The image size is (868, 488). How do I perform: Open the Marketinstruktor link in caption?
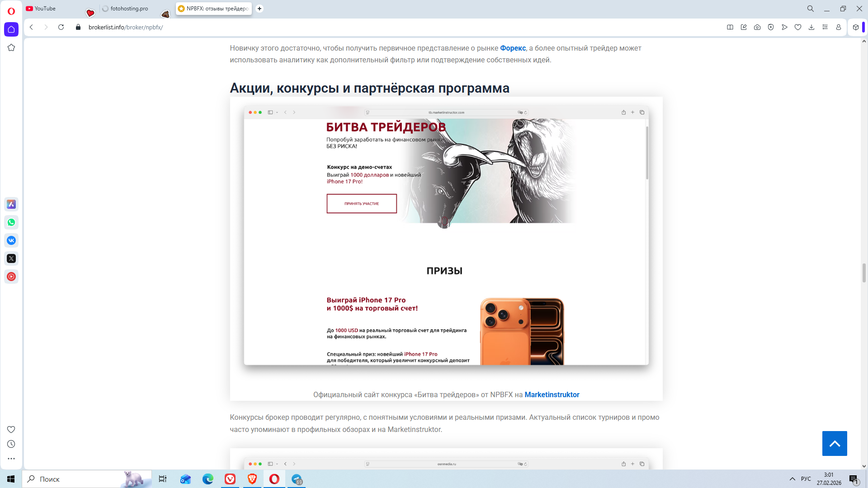(552, 394)
